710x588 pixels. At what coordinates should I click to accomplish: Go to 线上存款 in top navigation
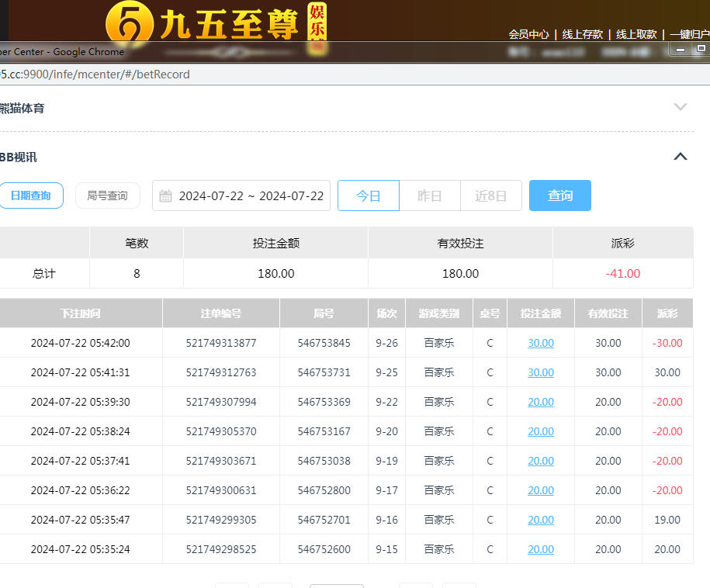583,34
